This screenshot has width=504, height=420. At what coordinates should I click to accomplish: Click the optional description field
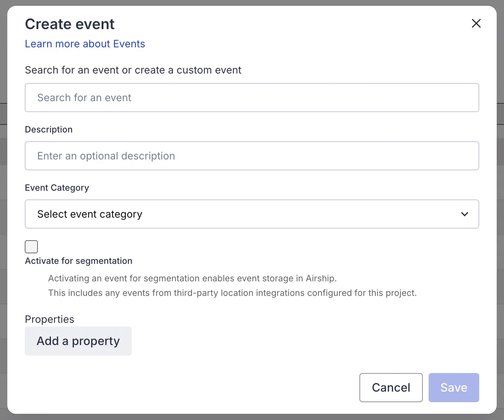click(252, 156)
